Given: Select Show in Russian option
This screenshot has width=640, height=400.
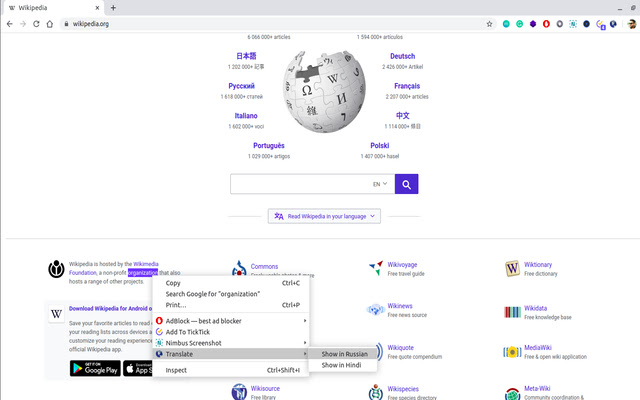Looking at the screenshot, I should [x=344, y=353].
